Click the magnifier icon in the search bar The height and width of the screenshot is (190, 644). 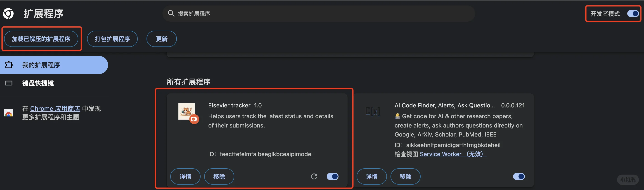(171, 14)
